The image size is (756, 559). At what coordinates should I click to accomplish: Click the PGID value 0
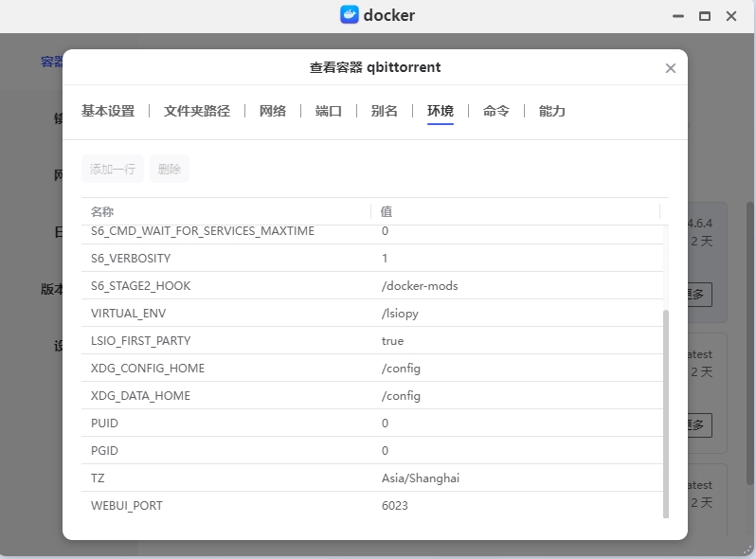[385, 451]
